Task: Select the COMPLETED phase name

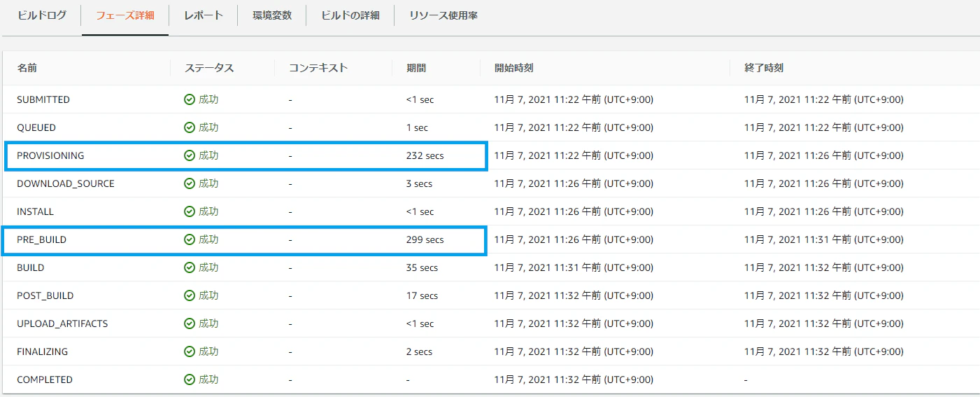Action: click(45, 379)
